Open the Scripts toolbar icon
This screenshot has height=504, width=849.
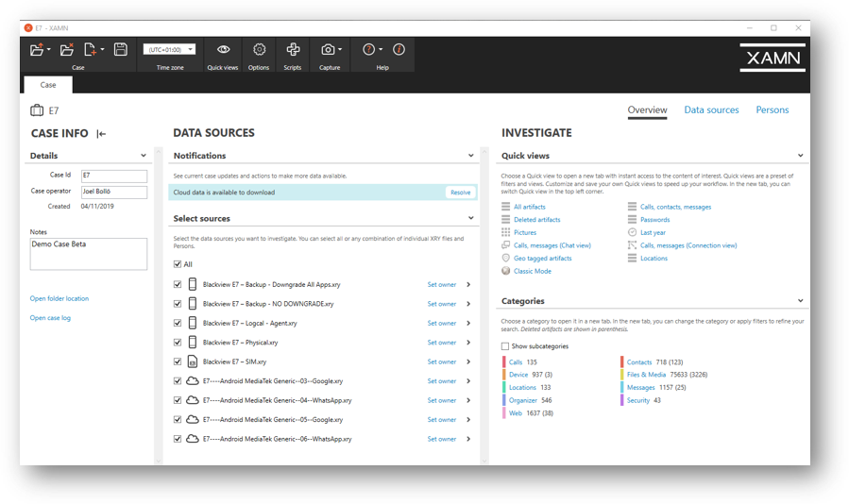(293, 50)
